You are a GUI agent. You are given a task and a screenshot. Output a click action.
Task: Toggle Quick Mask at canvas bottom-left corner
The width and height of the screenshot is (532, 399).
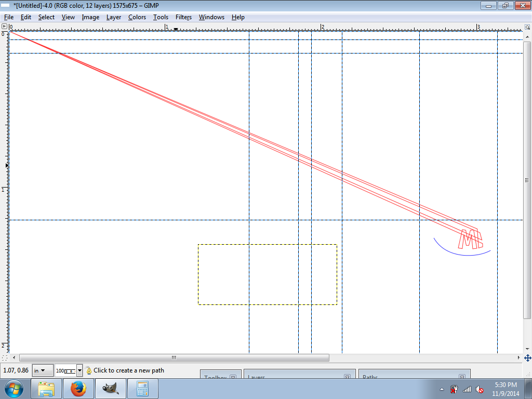4,358
